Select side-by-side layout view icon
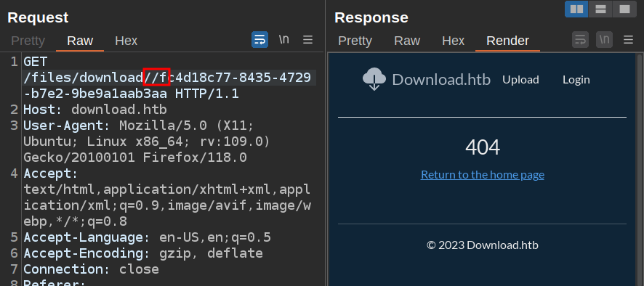644x286 pixels. pyautogui.click(x=576, y=9)
